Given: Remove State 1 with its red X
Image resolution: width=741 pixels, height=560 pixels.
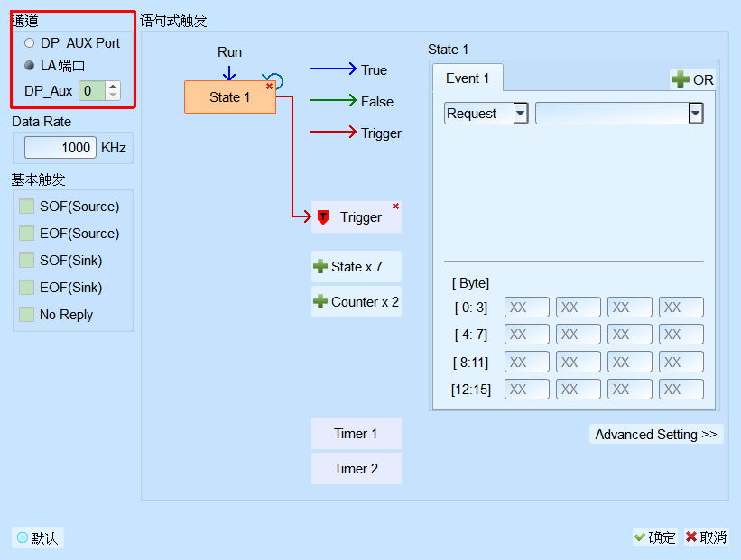Looking at the screenshot, I should (269, 86).
